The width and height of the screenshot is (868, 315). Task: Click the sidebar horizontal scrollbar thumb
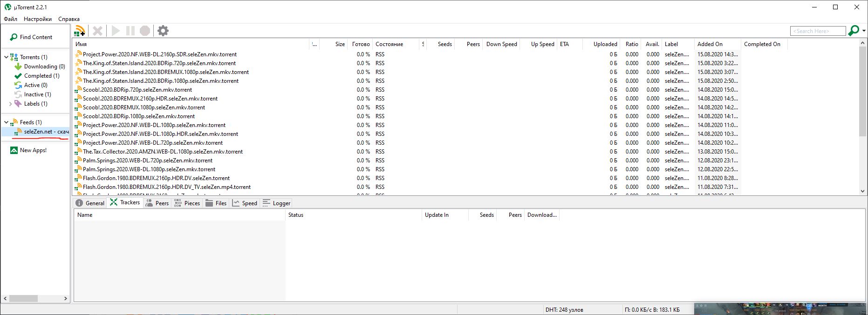point(23,298)
